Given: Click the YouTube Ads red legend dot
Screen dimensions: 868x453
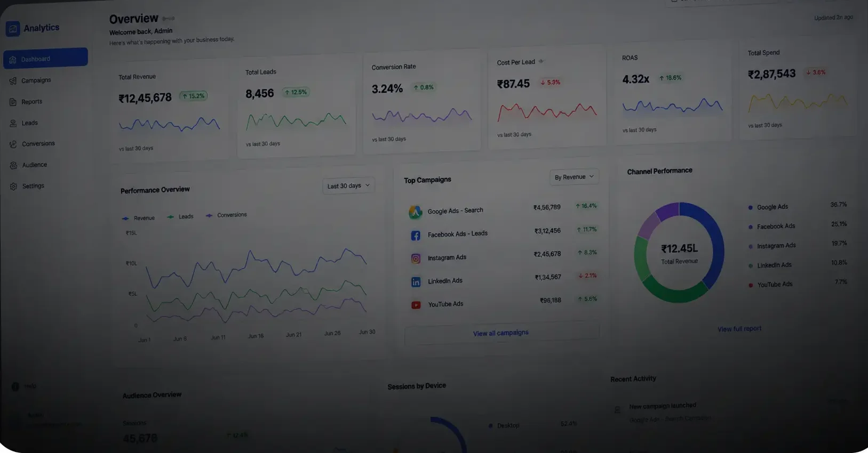Looking at the screenshot, I should [751, 285].
